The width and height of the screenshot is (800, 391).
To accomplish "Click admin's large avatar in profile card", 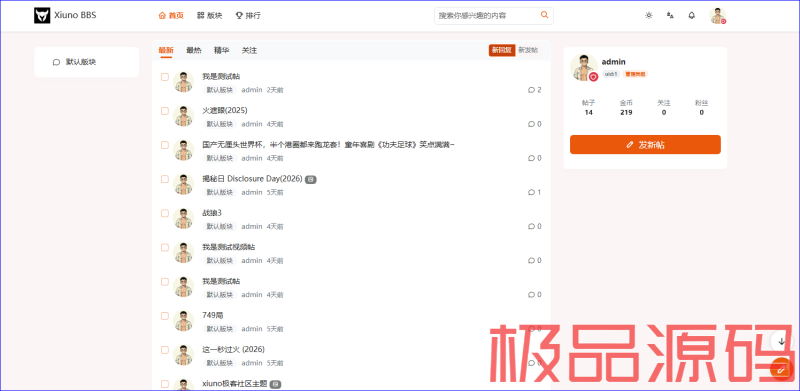I will pos(584,67).
